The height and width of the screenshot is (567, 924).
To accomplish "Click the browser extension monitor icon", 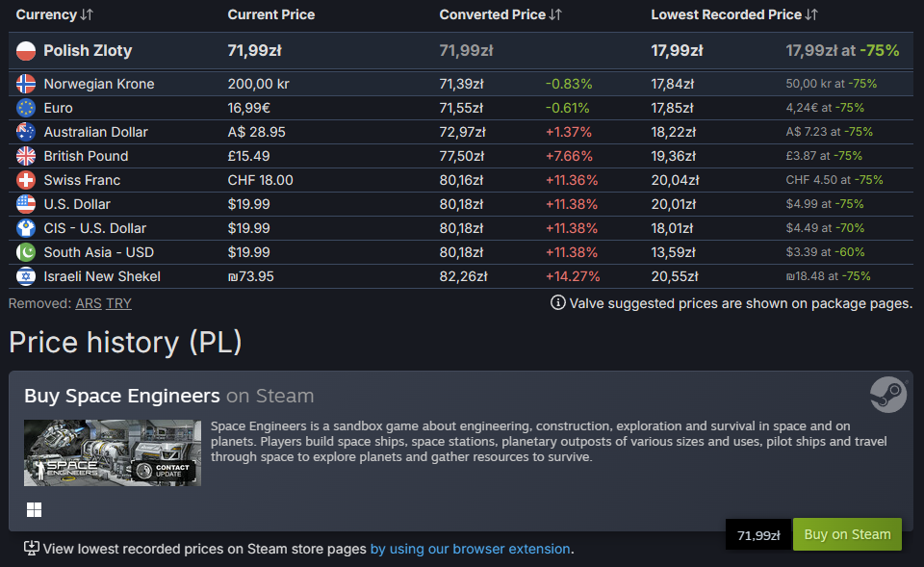I will click(32, 549).
